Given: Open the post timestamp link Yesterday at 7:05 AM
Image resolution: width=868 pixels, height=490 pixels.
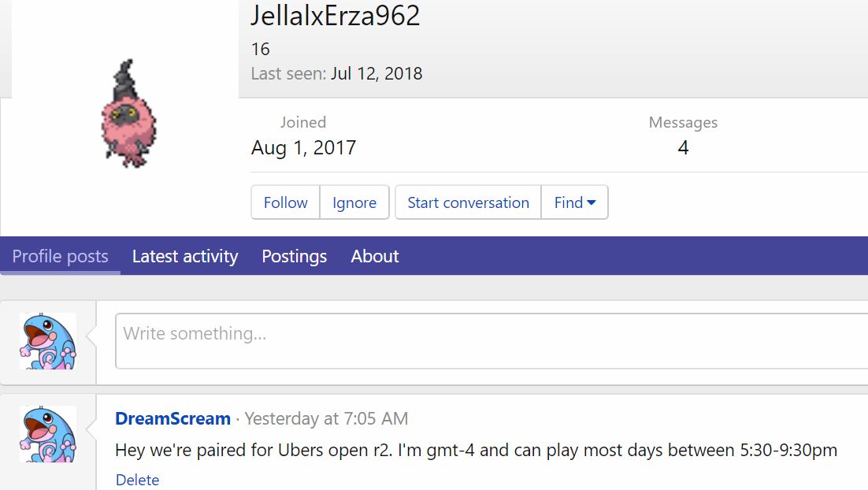Looking at the screenshot, I should 326,418.
